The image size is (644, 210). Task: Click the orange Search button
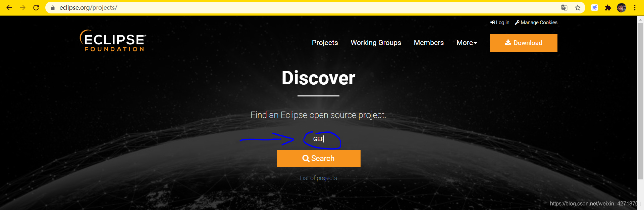(319, 159)
